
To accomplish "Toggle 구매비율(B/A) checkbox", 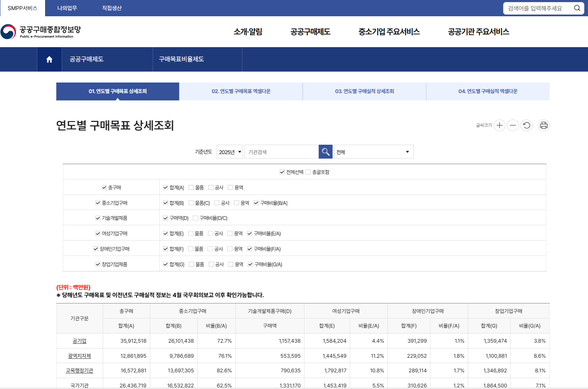I will pyautogui.click(x=256, y=203).
